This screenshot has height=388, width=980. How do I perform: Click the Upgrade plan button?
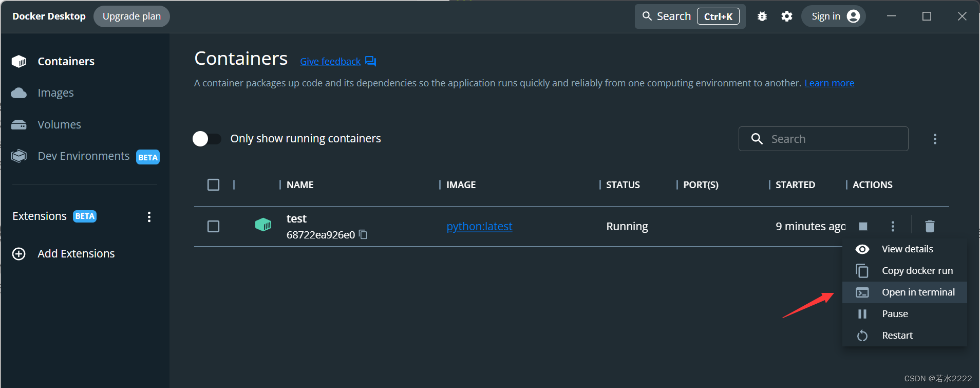pos(131,16)
